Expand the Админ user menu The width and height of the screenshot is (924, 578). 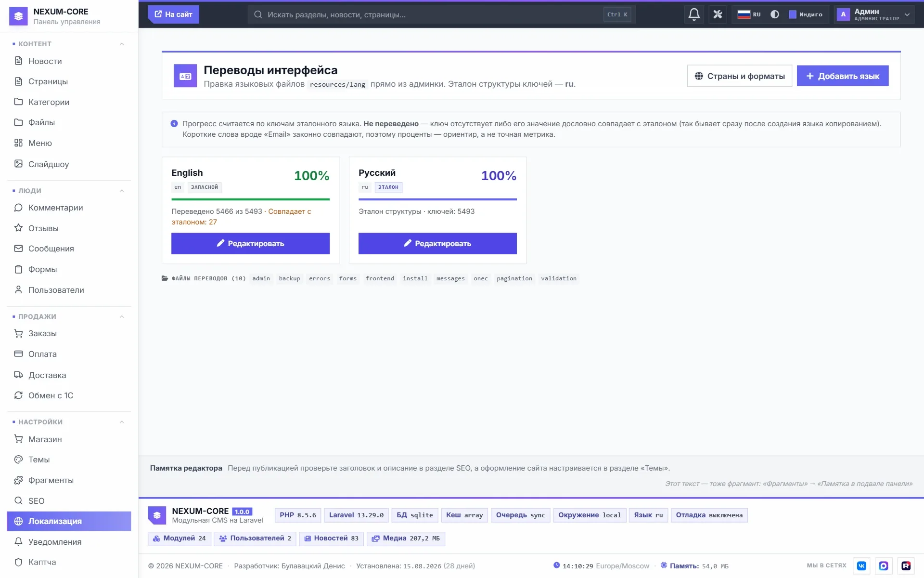click(x=873, y=14)
